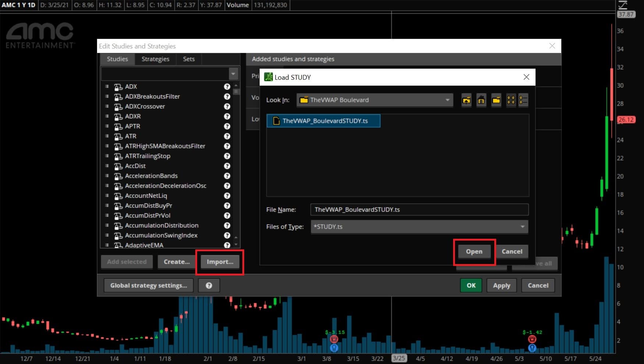Open help for AccelerationBands study

pyautogui.click(x=227, y=176)
